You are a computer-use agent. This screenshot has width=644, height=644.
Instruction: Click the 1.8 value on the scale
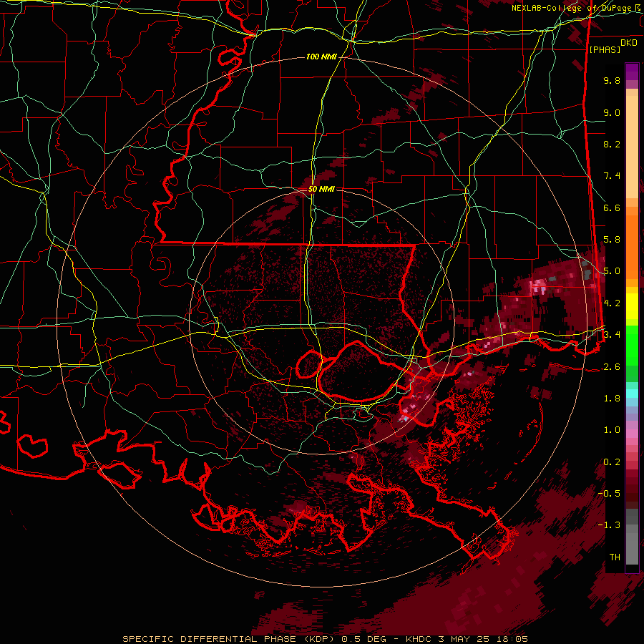[x=612, y=399]
